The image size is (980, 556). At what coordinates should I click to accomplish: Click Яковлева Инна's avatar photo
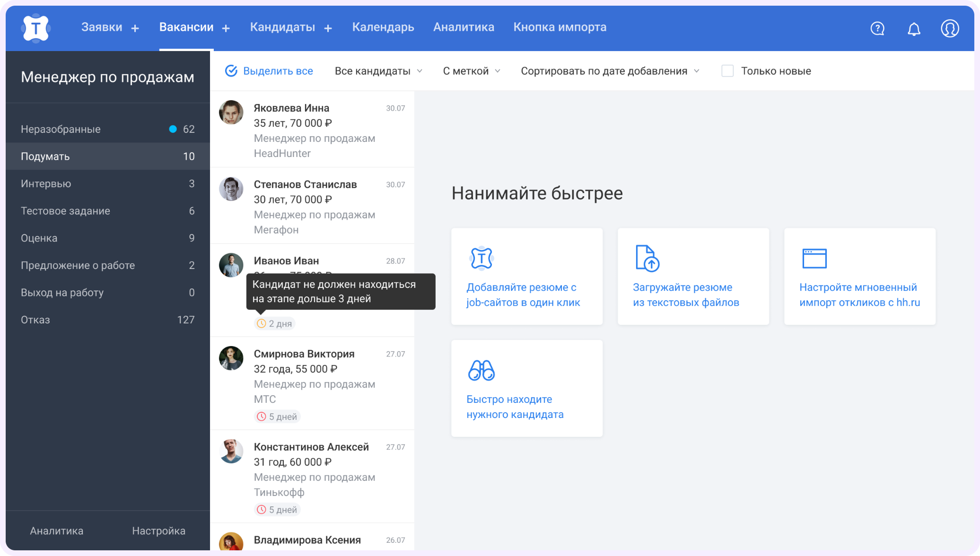[x=231, y=112]
